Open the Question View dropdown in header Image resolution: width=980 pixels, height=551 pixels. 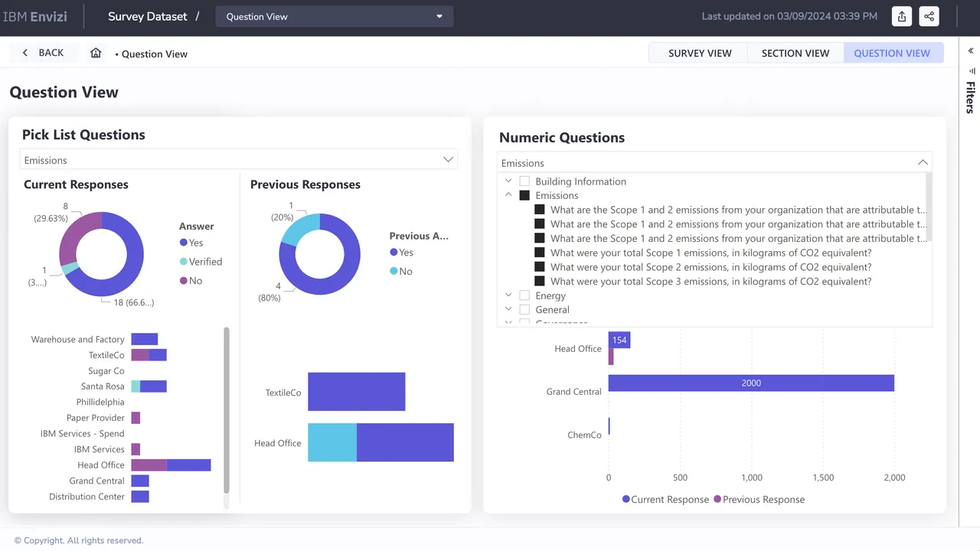[x=335, y=16]
